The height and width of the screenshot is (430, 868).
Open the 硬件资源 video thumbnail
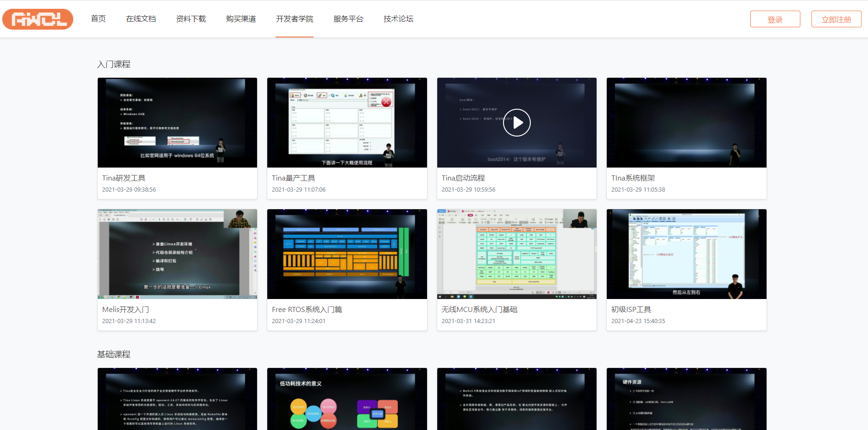point(686,399)
